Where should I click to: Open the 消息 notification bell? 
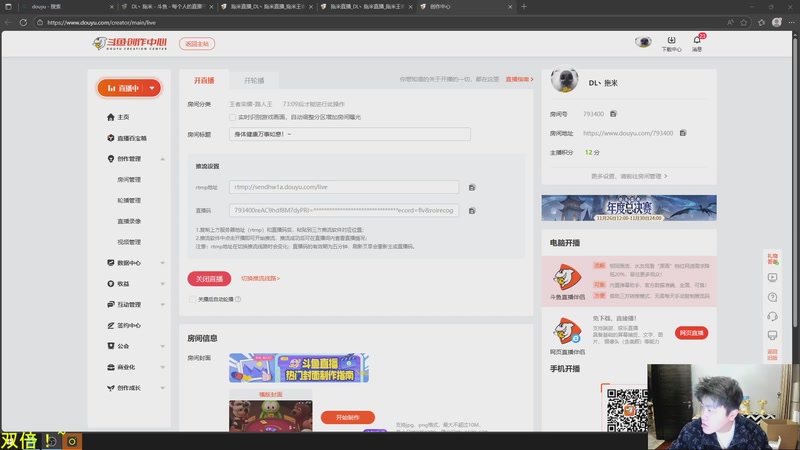pyautogui.click(x=697, y=40)
